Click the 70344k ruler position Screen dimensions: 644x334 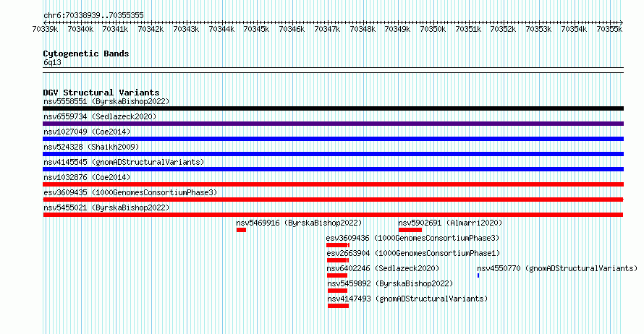point(221,29)
